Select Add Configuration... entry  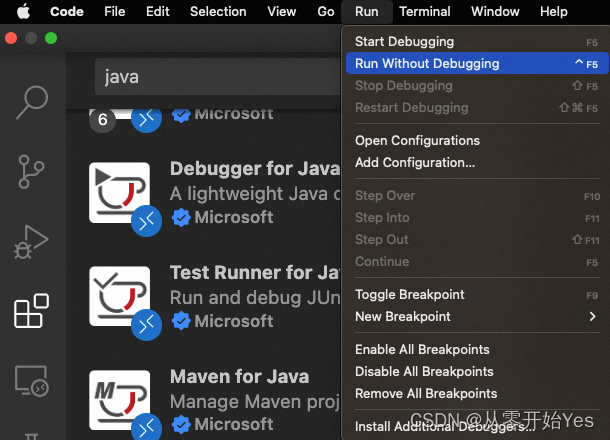[477, 162]
